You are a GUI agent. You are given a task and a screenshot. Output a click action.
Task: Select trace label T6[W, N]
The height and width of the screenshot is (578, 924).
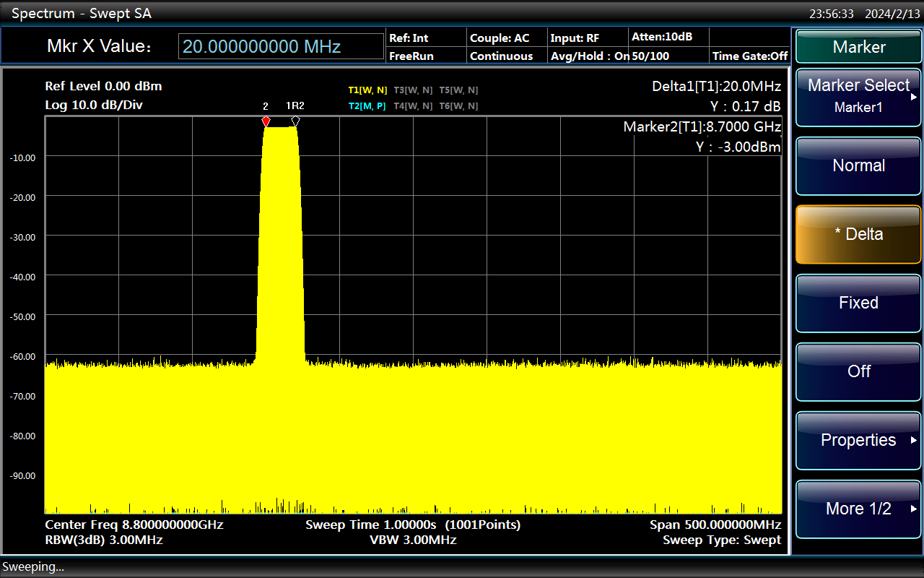[458, 106]
